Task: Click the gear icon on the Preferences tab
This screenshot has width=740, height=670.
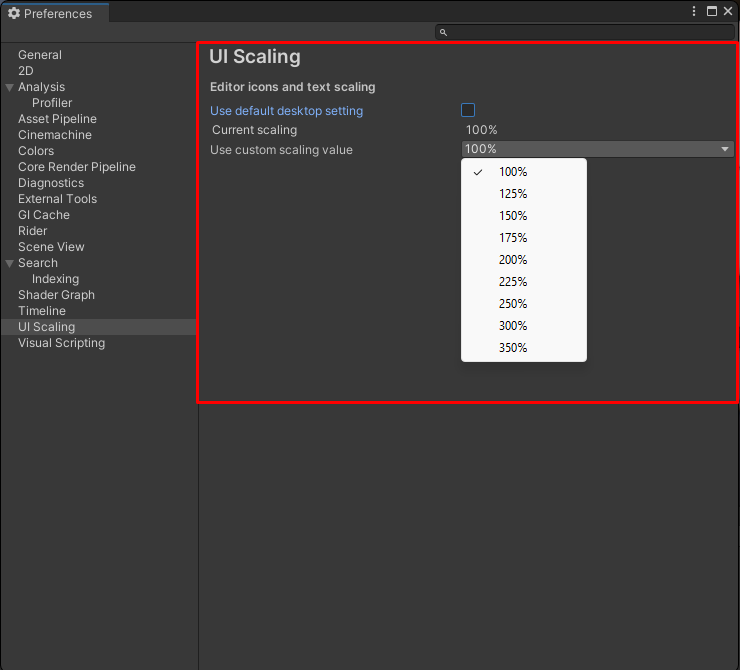Action: point(14,13)
